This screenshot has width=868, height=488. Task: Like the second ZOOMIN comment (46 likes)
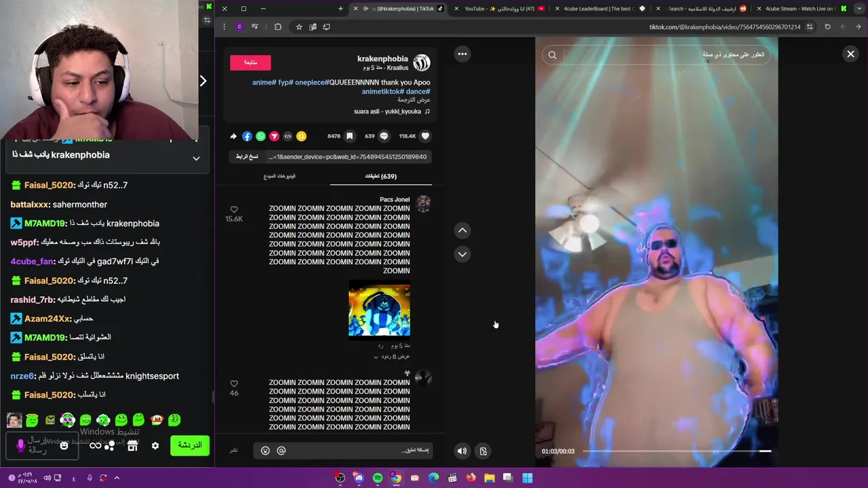tap(234, 384)
